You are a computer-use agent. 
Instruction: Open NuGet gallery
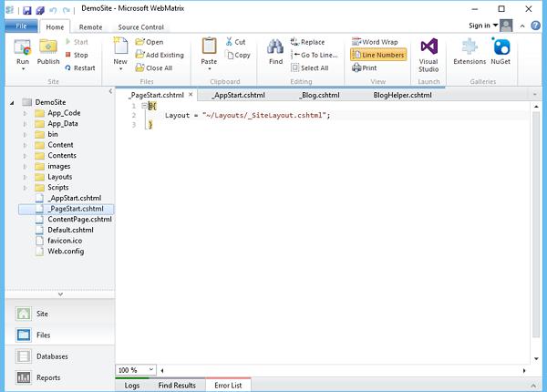[x=501, y=51]
